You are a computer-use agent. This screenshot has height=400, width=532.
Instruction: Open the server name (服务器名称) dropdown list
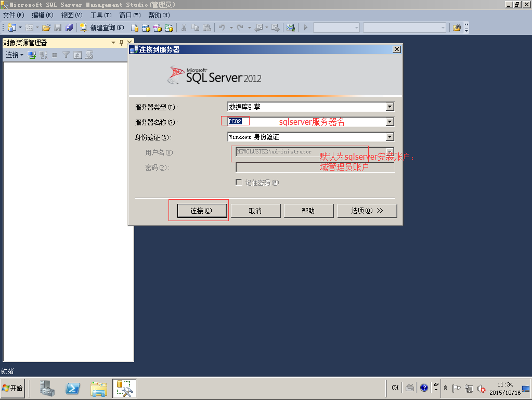point(390,122)
